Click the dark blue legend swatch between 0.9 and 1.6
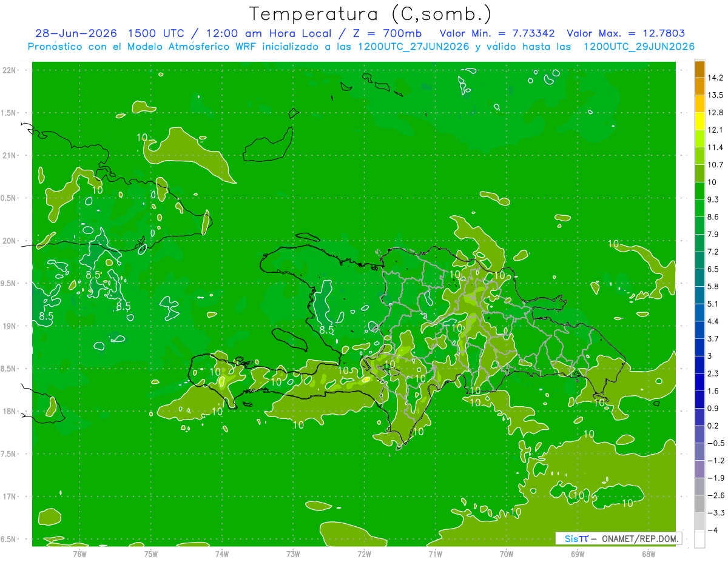The width and height of the screenshot is (728, 562). tap(699, 400)
